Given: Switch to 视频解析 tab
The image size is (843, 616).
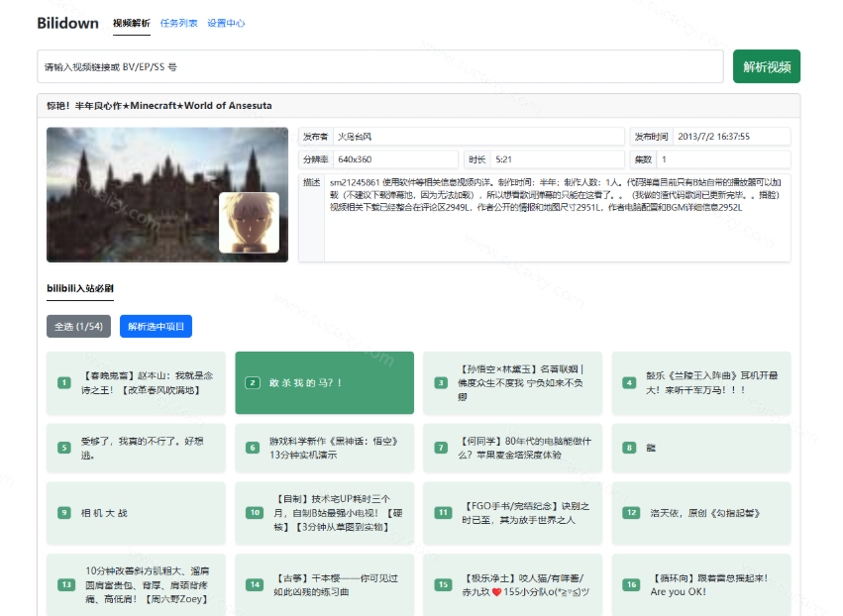Looking at the screenshot, I should tap(131, 23).
